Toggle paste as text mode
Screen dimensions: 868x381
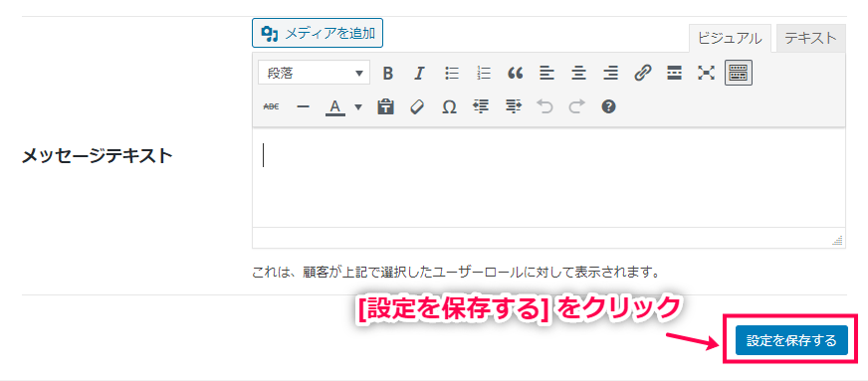pyautogui.click(x=385, y=106)
